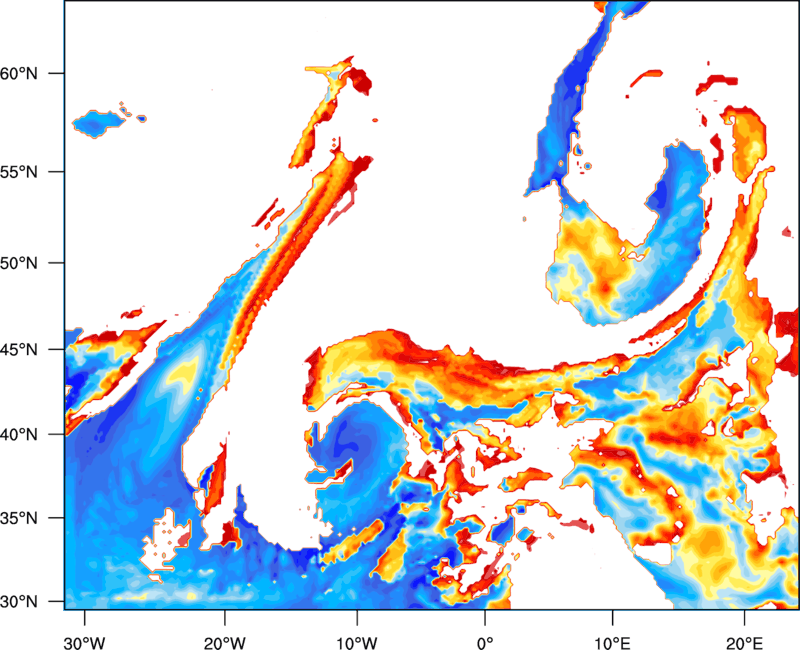Image resolution: width=800 pixels, height=650 pixels.
Task: Click the 40°N latitude label
Action: 19,435
